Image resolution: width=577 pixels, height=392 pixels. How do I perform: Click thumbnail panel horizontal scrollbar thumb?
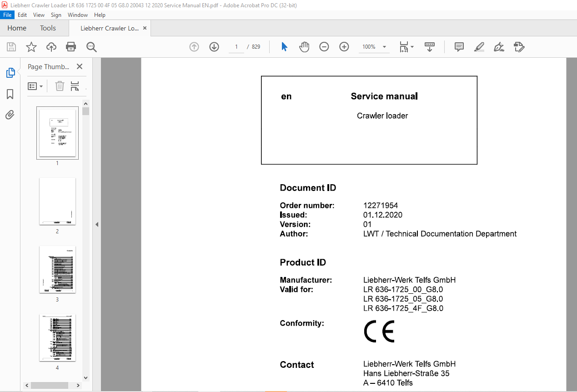click(x=50, y=385)
